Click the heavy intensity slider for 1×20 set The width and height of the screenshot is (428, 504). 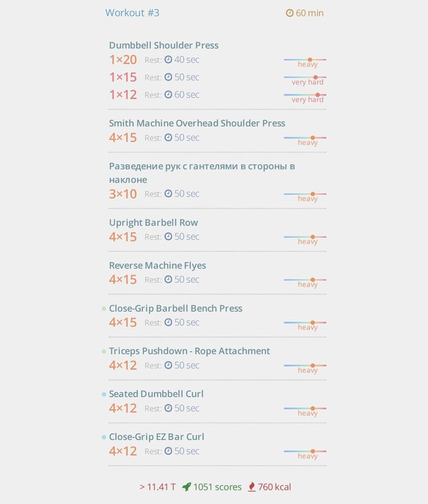coord(305,60)
